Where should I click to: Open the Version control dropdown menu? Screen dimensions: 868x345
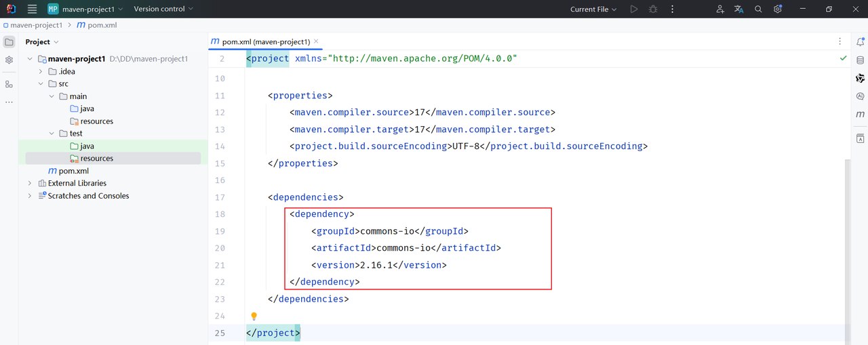click(x=163, y=9)
